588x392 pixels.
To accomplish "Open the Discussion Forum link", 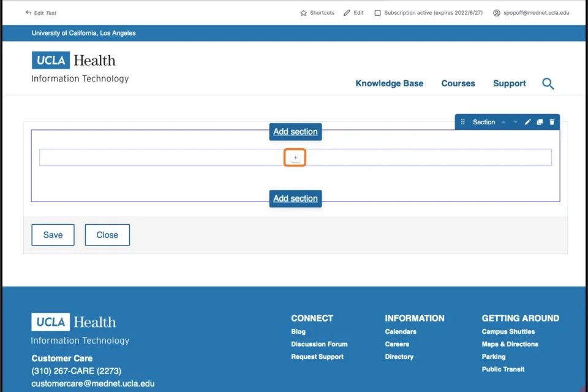I will pos(319,344).
